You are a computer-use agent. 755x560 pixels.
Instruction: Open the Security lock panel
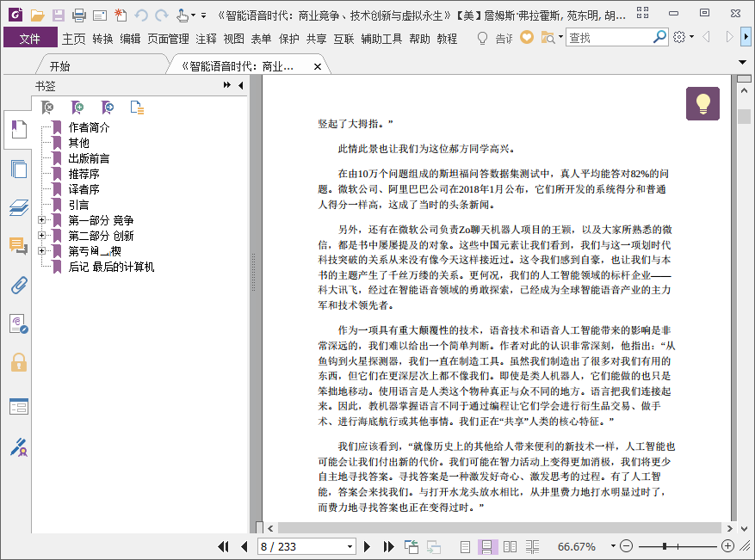pos(19,362)
